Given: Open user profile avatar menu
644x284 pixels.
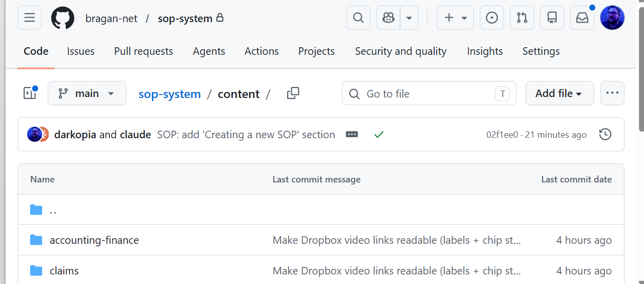Looking at the screenshot, I should click(x=612, y=18).
